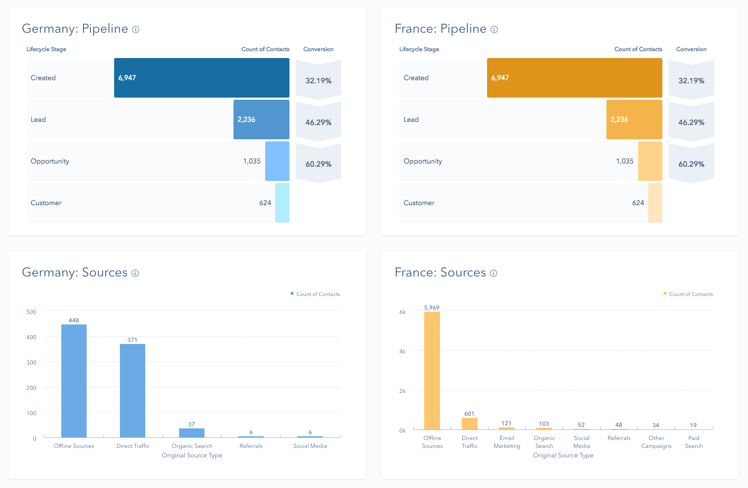
Task: Click info icon beside France: Sources title
Action: coord(493,273)
